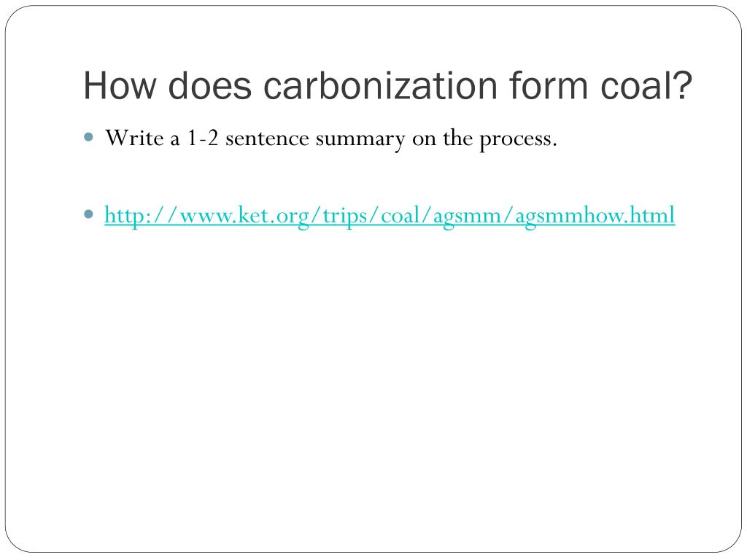Viewport: 747px width, 560px height.
Task: Click the 'coal' segment within the URL
Action: click(400, 215)
